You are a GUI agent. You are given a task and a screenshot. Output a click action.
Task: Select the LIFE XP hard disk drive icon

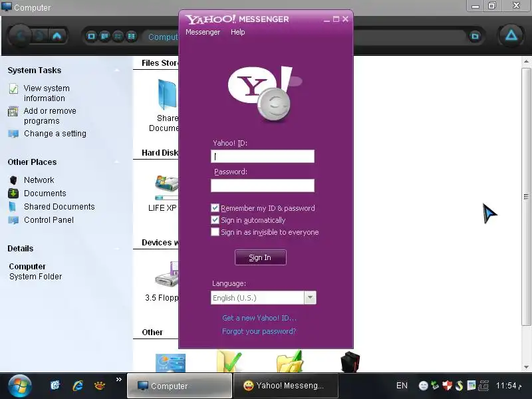(x=166, y=184)
